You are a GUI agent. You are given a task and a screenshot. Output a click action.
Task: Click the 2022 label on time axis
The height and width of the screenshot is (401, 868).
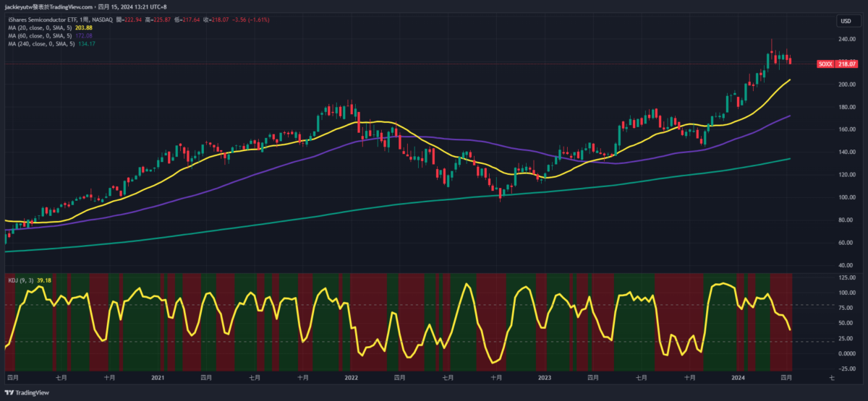352,377
